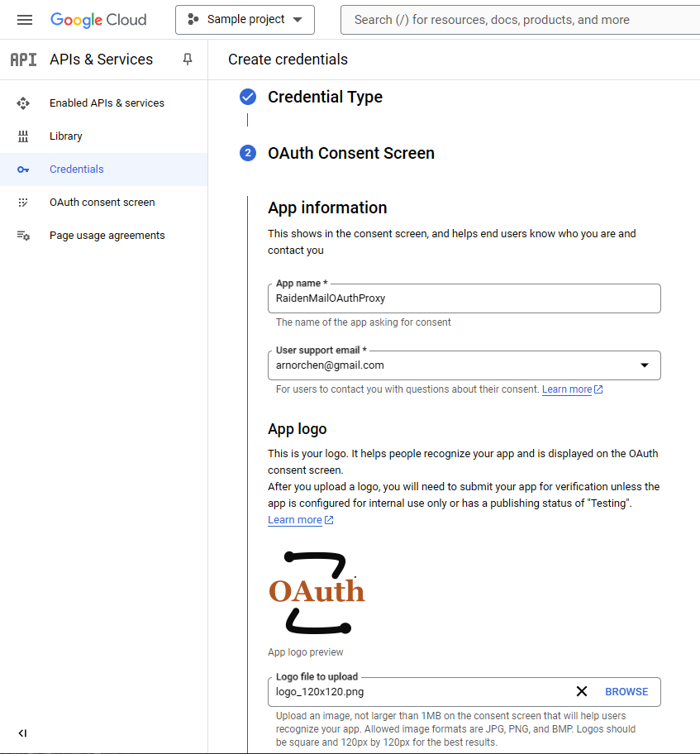The width and height of the screenshot is (700, 754).
Task: Open OAuth consent screen from sidebar
Action: point(103,203)
